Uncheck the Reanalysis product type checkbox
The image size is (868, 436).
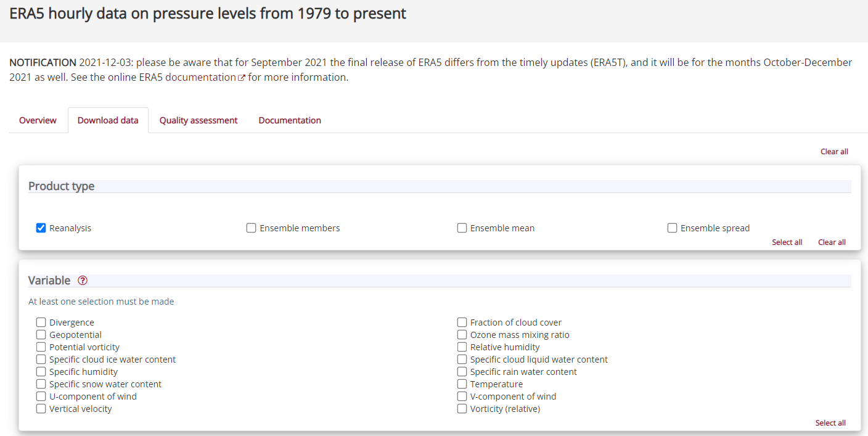(41, 228)
